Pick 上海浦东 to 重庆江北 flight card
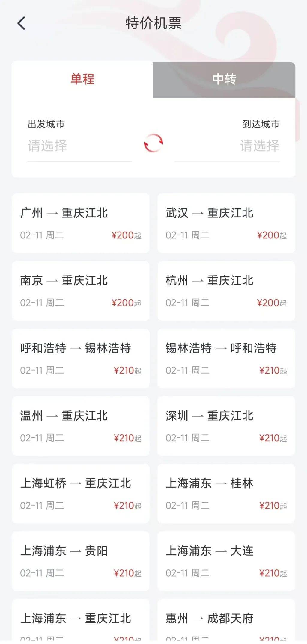This screenshot has width=307, height=644. [81, 622]
